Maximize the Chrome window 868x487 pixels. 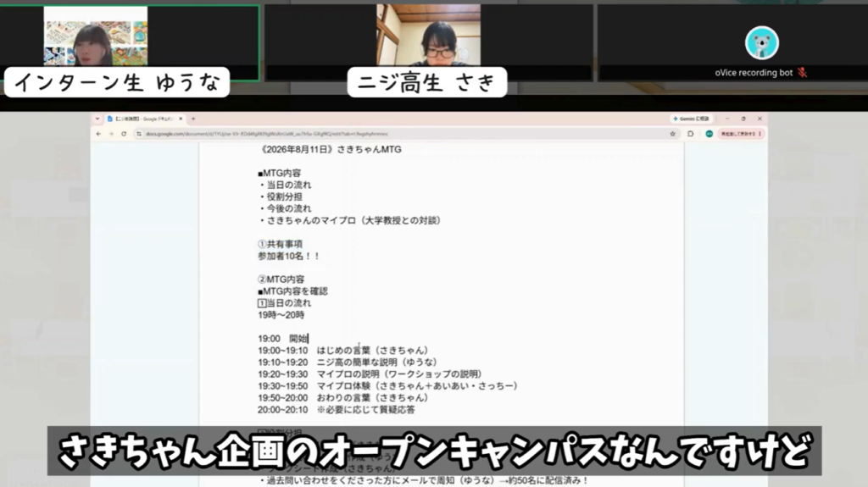pyautogui.click(x=743, y=119)
